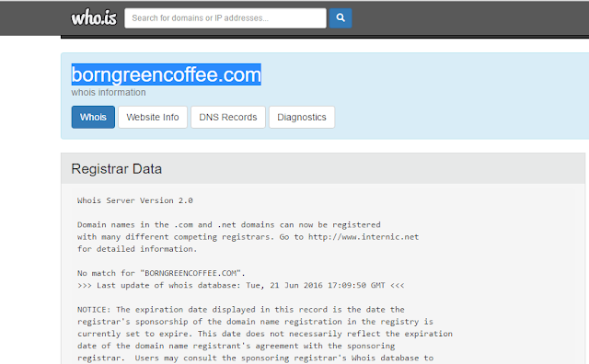The height and width of the screenshot is (364, 589).
Task: Click the 'registrar. Users may consult' line
Action: pos(255,358)
